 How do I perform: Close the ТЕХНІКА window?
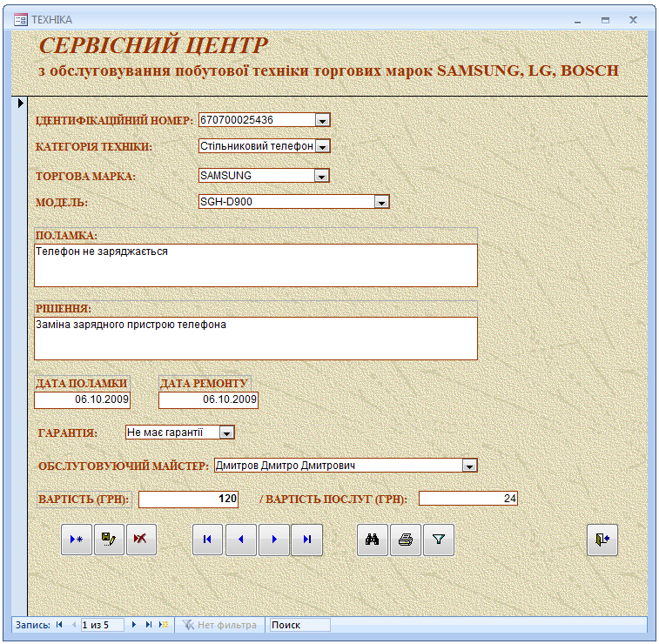(634, 20)
